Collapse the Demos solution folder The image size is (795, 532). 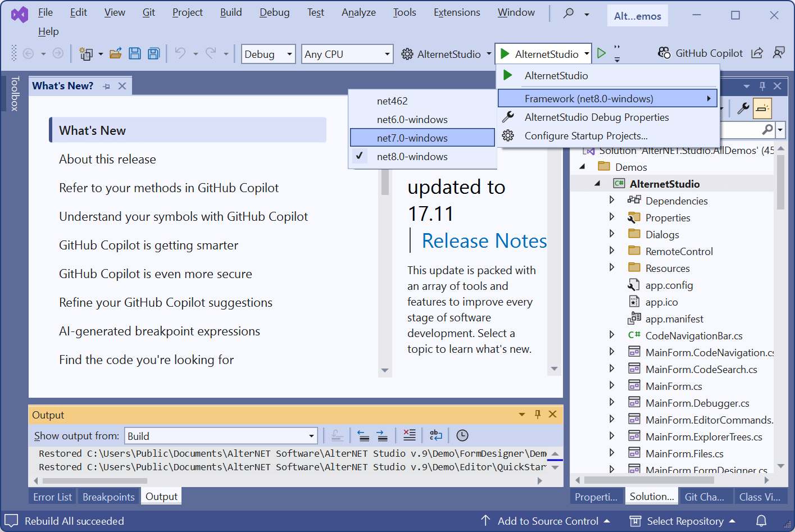(582, 166)
